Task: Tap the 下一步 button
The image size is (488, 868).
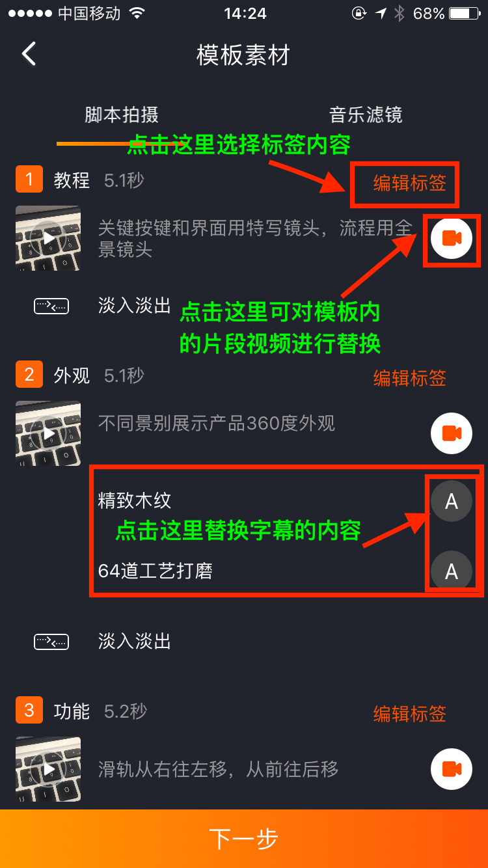Action: (244, 839)
